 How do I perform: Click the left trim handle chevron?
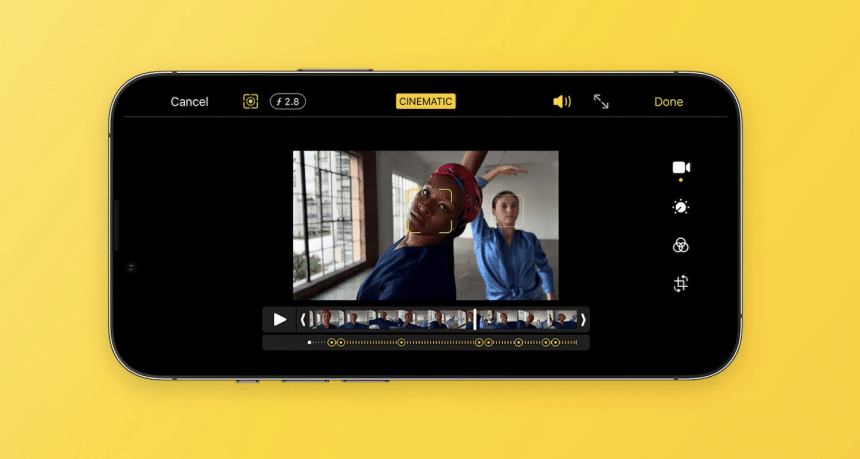point(303,320)
